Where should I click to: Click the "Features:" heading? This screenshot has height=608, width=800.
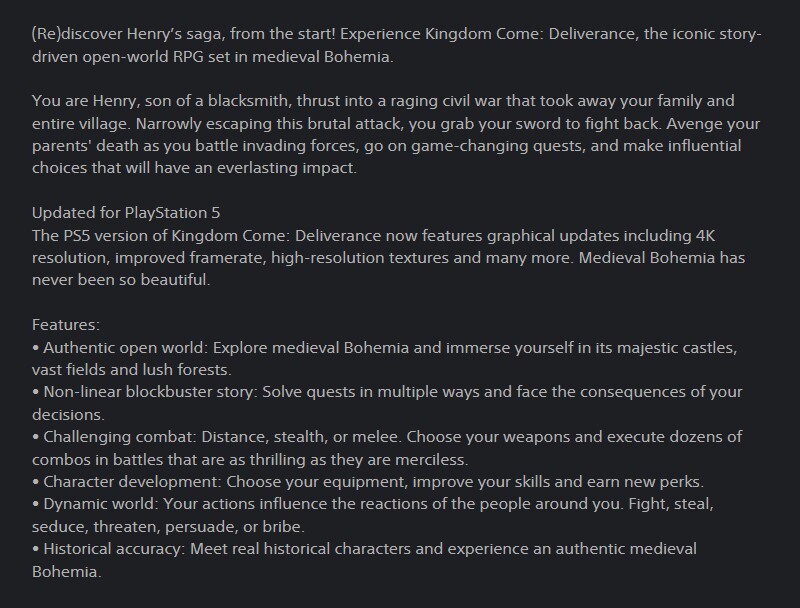(65, 325)
